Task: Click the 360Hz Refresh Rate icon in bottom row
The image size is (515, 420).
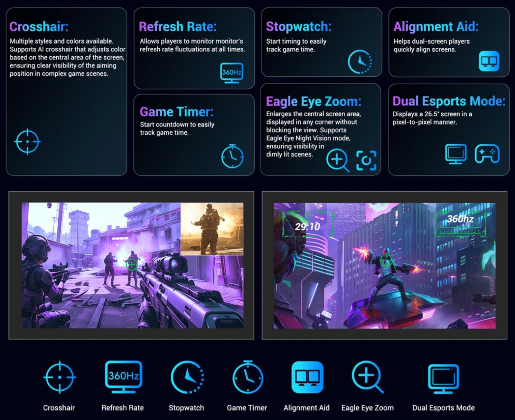Action: (123, 376)
